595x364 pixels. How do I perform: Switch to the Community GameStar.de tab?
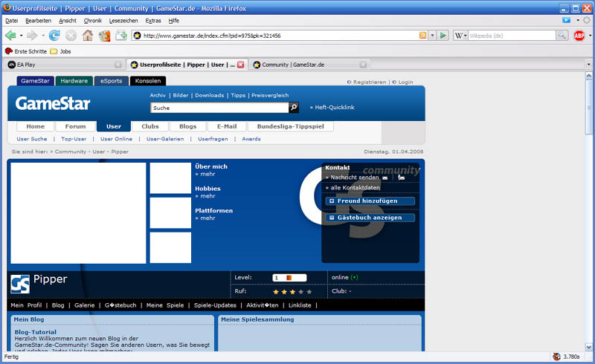pos(309,65)
